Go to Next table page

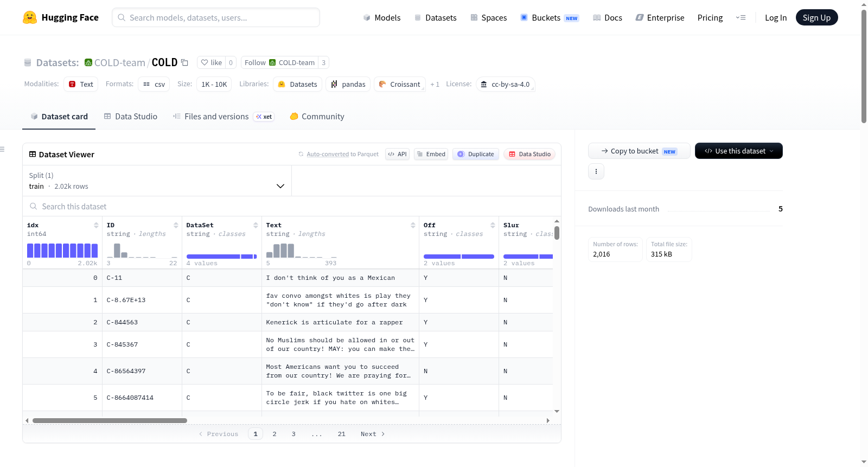coord(373,434)
